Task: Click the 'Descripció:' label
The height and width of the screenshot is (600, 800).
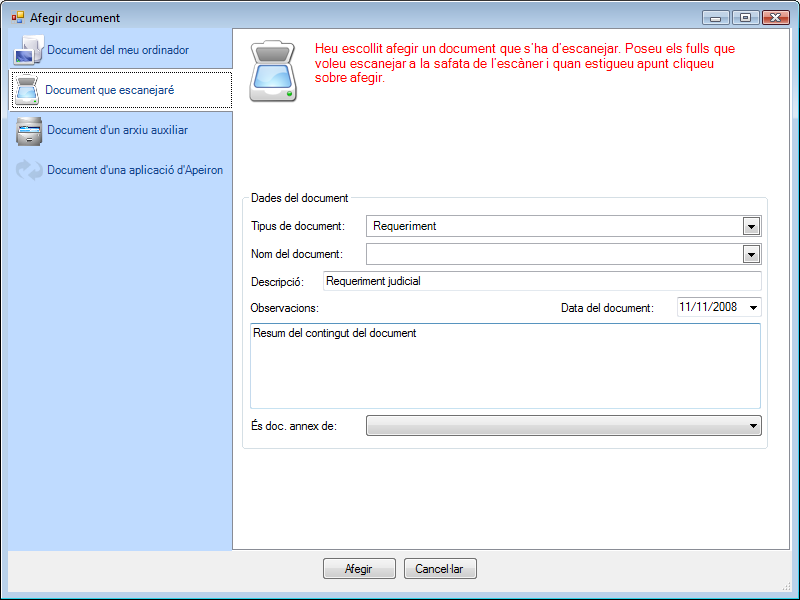Action: point(277,282)
